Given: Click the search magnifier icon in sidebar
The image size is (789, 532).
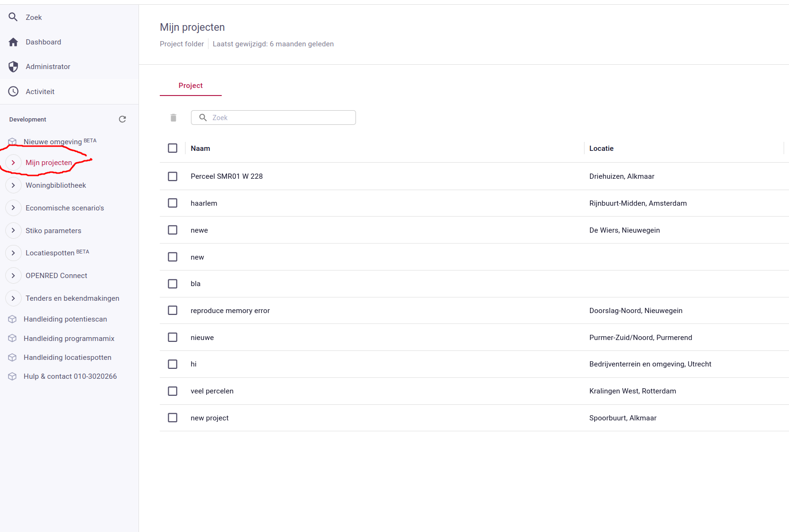Looking at the screenshot, I should (13, 17).
